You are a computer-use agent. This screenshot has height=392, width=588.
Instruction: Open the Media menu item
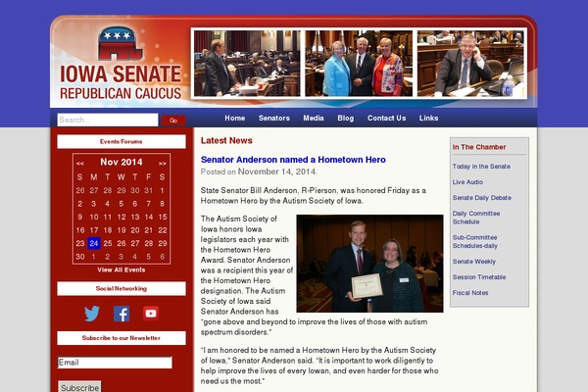pos(314,118)
